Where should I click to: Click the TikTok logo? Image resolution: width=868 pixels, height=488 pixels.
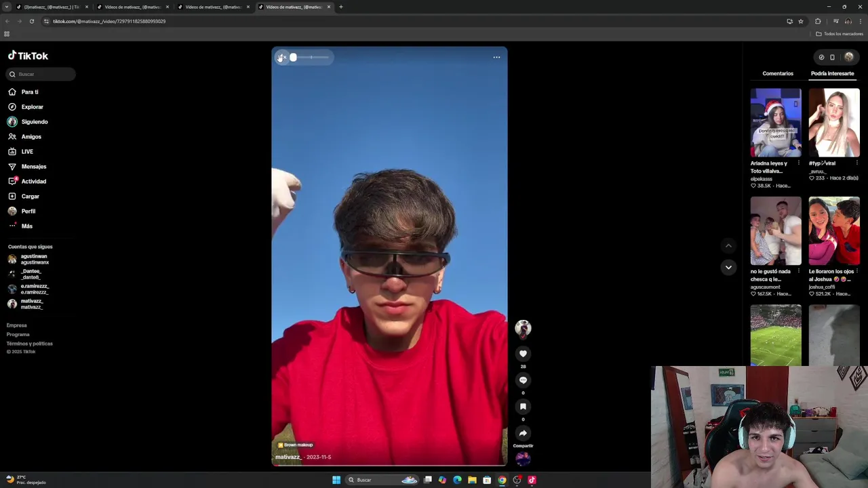point(28,56)
